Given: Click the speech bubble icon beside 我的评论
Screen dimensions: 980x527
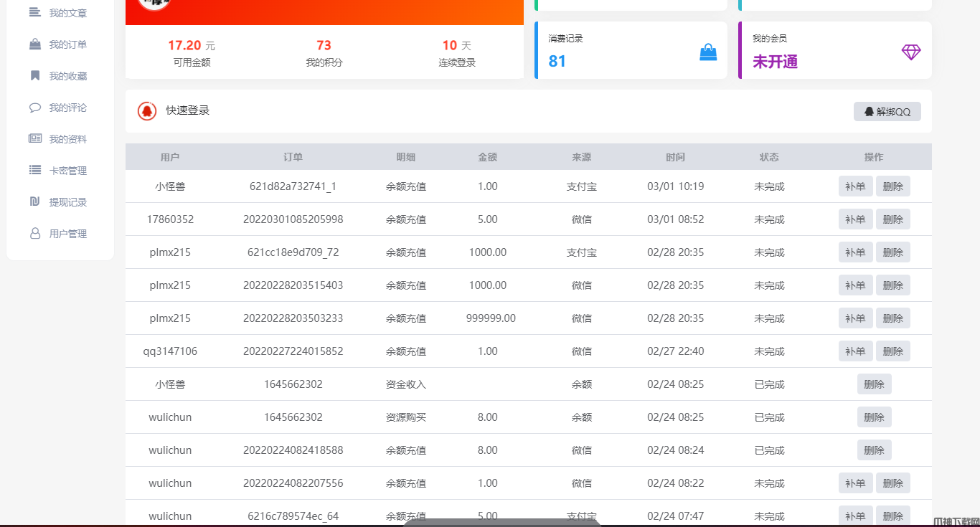Looking at the screenshot, I should 34,108.
